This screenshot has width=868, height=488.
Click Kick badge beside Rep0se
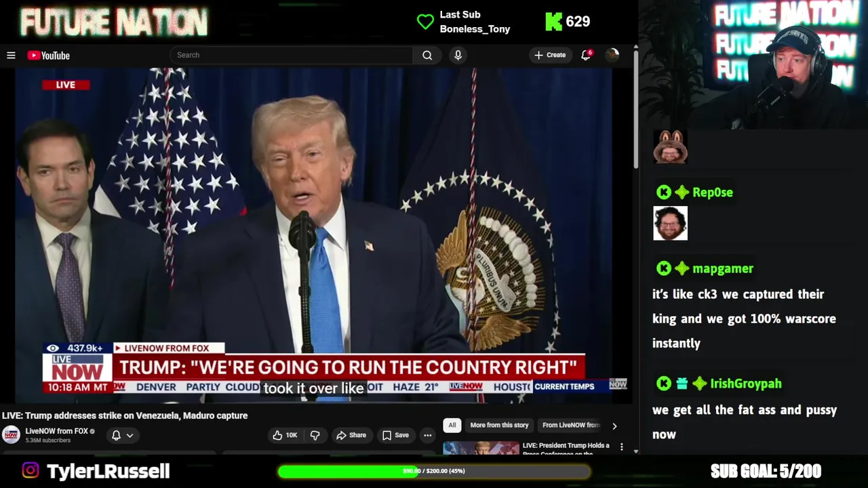pos(663,192)
